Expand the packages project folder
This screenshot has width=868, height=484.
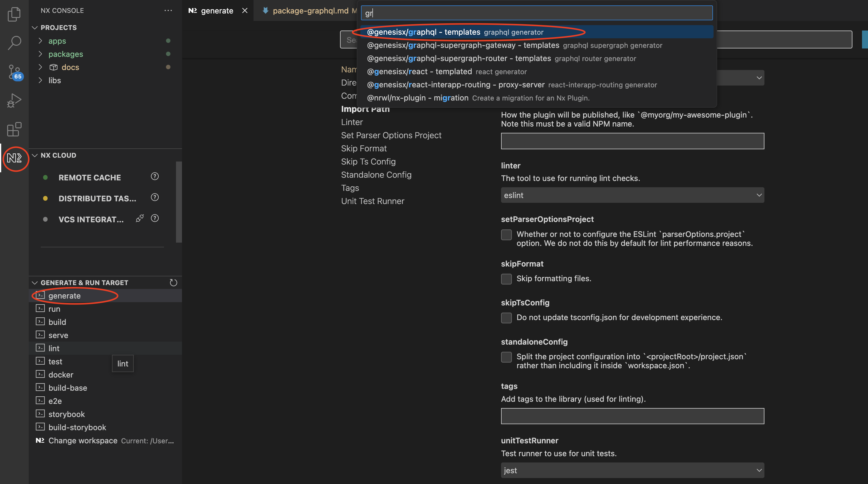coord(40,54)
